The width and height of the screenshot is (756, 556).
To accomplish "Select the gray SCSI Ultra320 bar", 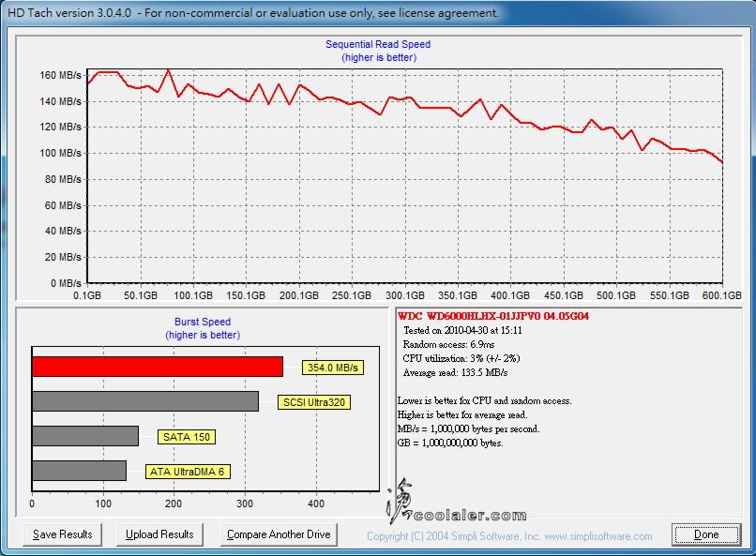I will [x=145, y=401].
